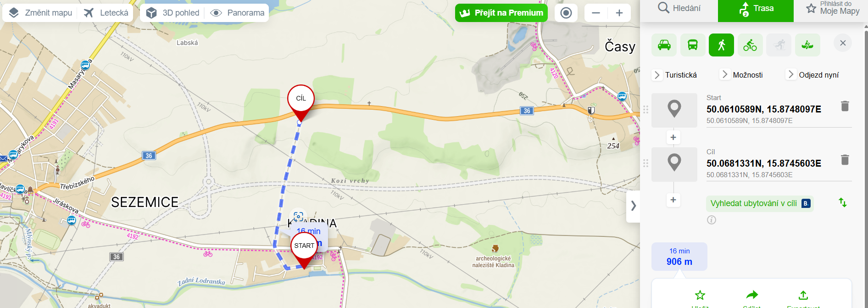Expand the Možnosti options dropdown
The image size is (868, 308).
(x=741, y=75)
